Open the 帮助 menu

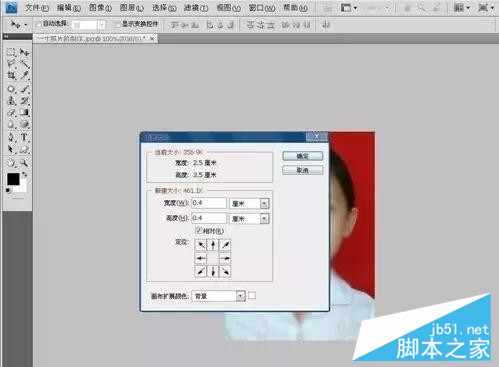[295, 8]
